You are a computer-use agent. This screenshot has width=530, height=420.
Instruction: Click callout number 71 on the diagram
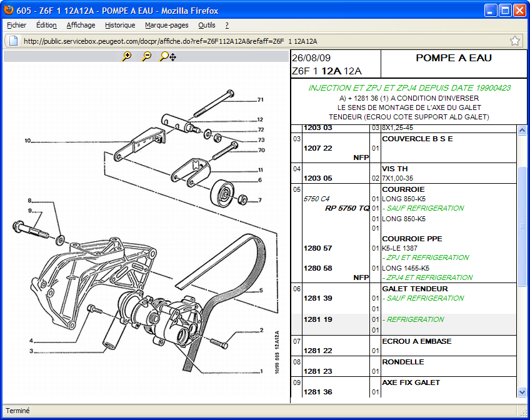261,99
